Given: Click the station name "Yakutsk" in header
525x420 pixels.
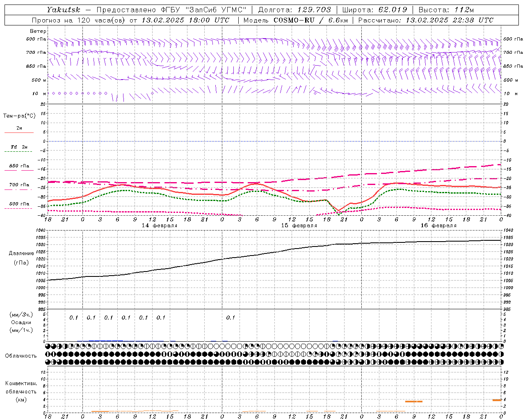Looking at the screenshot, I should [x=64, y=9].
